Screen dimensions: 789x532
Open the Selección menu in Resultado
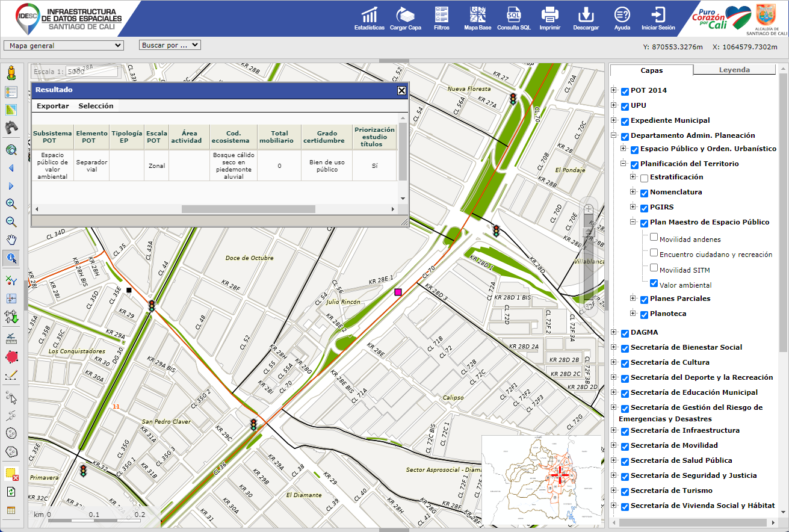pos(96,106)
